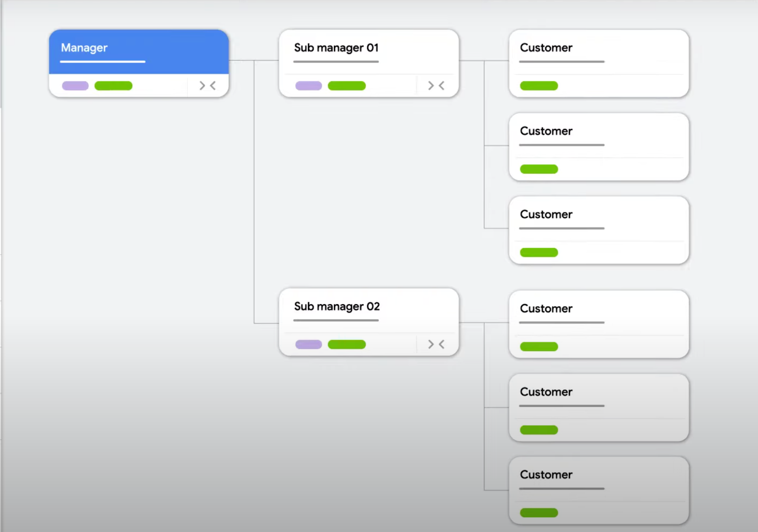Toggle the expand arrow on Sub manager 01

[x=430, y=86]
